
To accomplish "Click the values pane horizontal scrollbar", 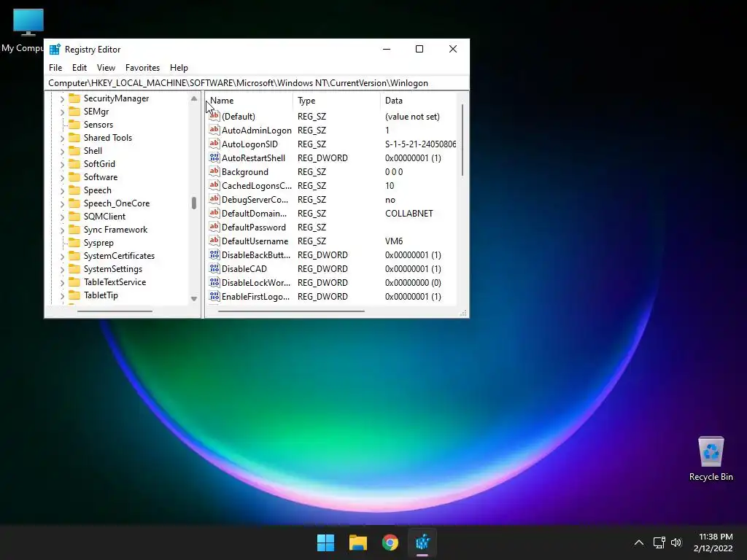I will [291, 311].
